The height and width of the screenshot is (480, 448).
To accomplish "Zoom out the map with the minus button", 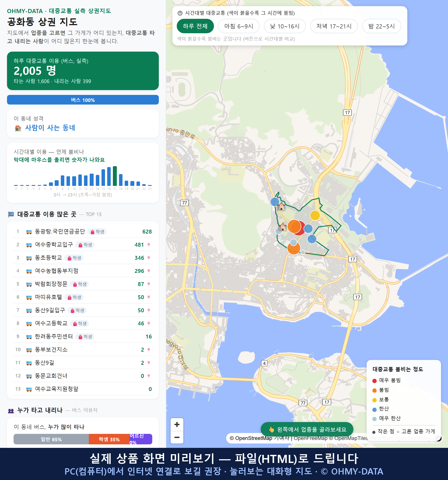I will click(177, 437).
